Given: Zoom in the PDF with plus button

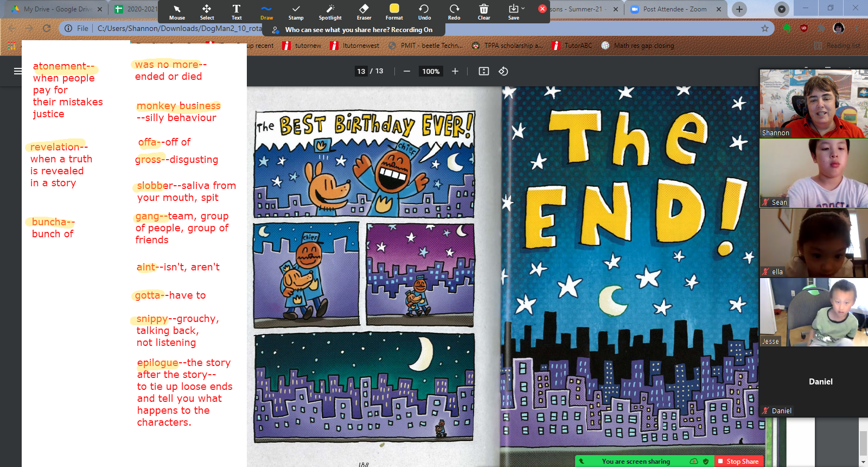Looking at the screenshot, I should click(x=455, y=71).
